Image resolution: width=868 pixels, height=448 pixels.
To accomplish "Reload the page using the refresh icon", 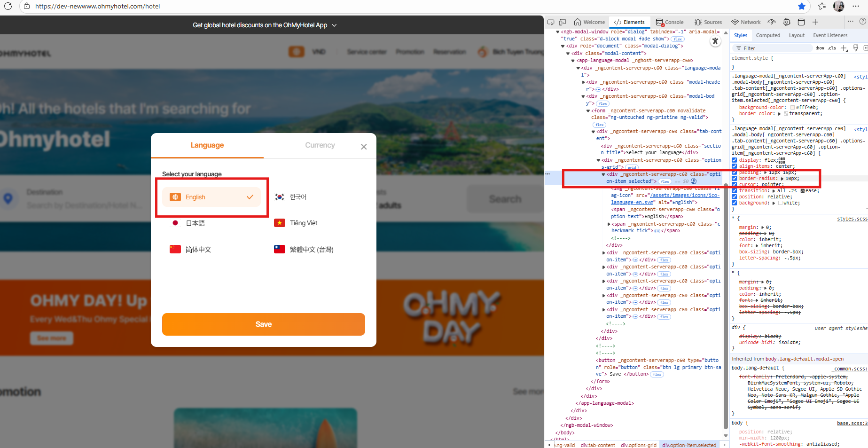I will pos(8,6).
